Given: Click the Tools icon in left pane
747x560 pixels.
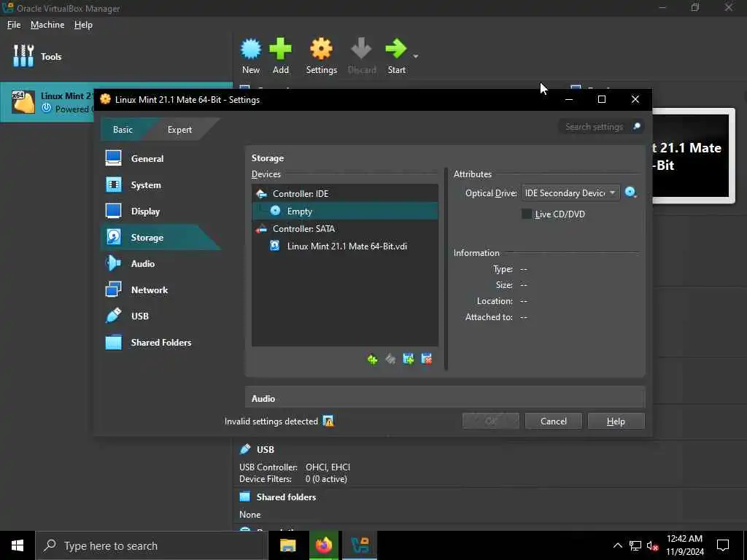Looking at the screenshot, I should (23, 56).
